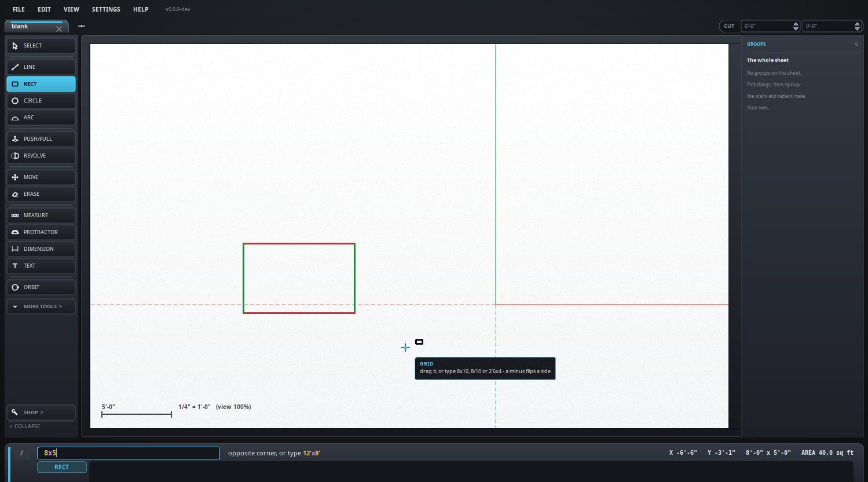Open the View menu
868x482 pixels.
(x=71, y=9)
